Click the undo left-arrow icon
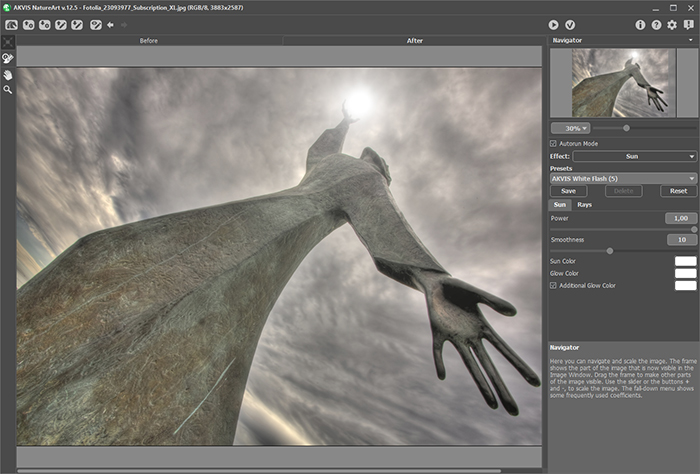700x474 pixels. pos(110,24)
